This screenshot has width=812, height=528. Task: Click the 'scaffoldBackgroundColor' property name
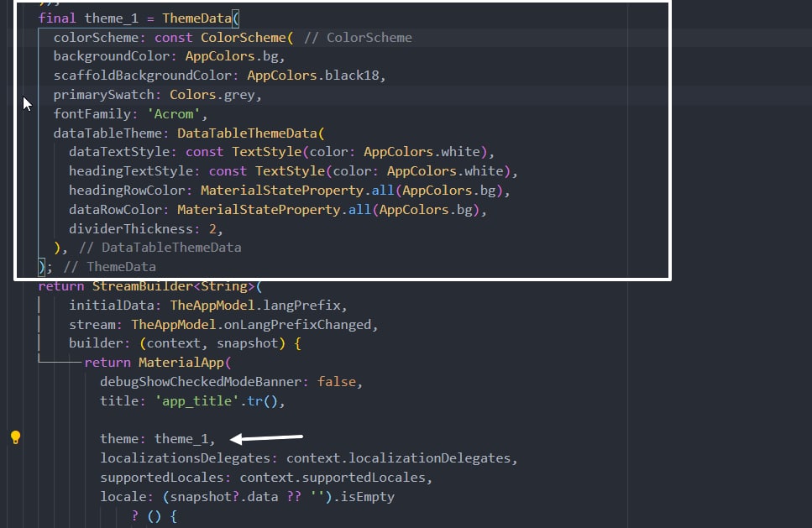pos(143,76)
